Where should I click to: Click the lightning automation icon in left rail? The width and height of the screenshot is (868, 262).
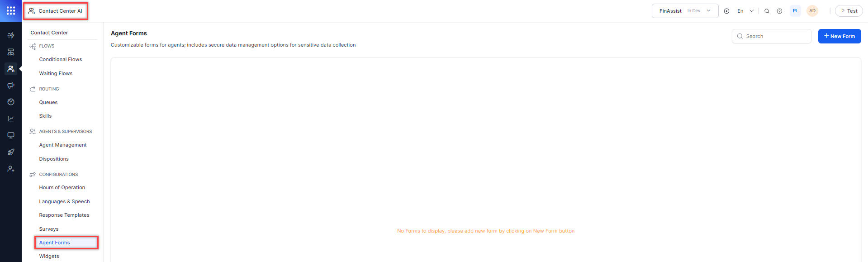pyautogui.click(x=11, y=35)
